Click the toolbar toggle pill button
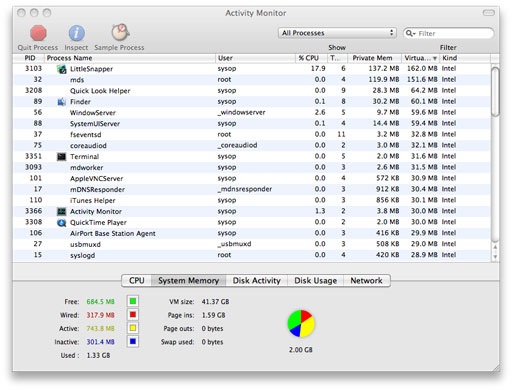Image resolution: width=512 pixels, height=390 pixels. point(488,13)
